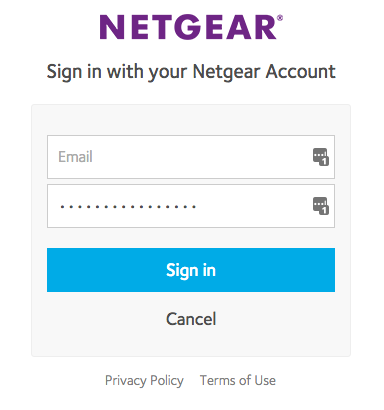Viewport: 384px width, 410px height.
Task: Click empty space right of password dots
Action: (x=253, y=206)
